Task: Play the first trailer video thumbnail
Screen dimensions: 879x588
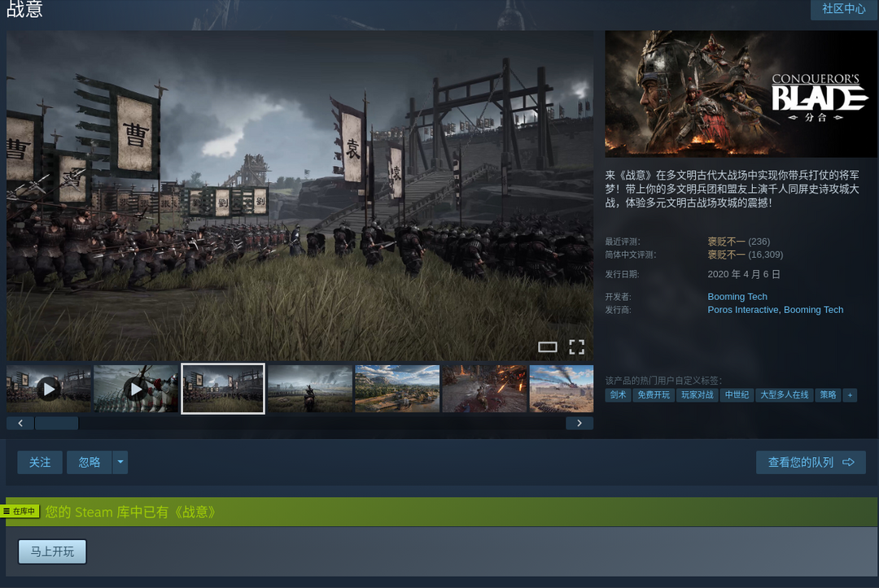Action: pos(49,389)
